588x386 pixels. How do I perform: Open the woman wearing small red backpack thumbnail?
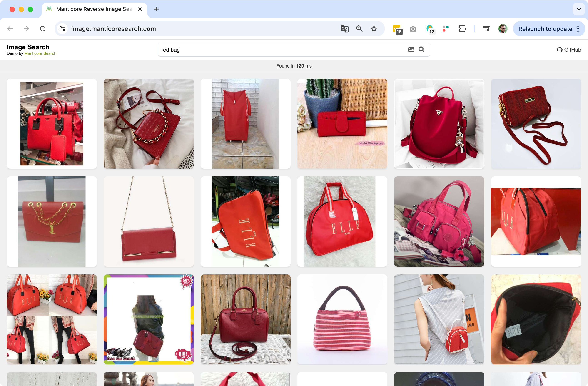point(439,319)
